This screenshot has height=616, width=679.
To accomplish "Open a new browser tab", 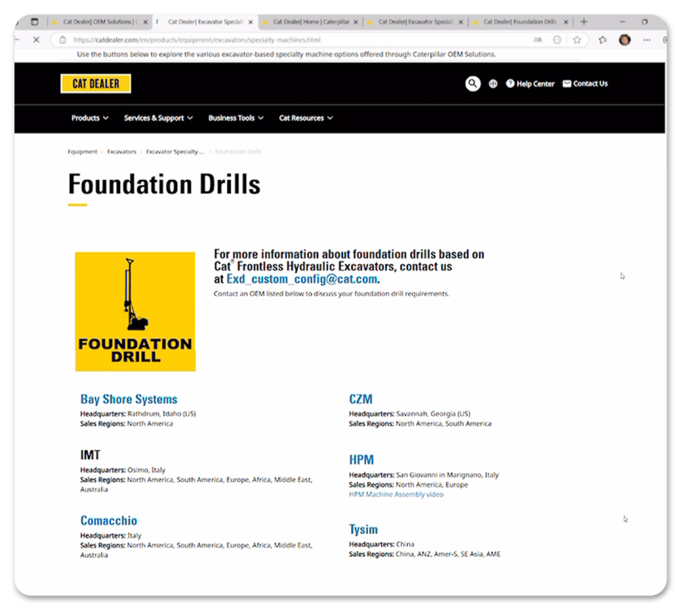I will pos(584,22).
